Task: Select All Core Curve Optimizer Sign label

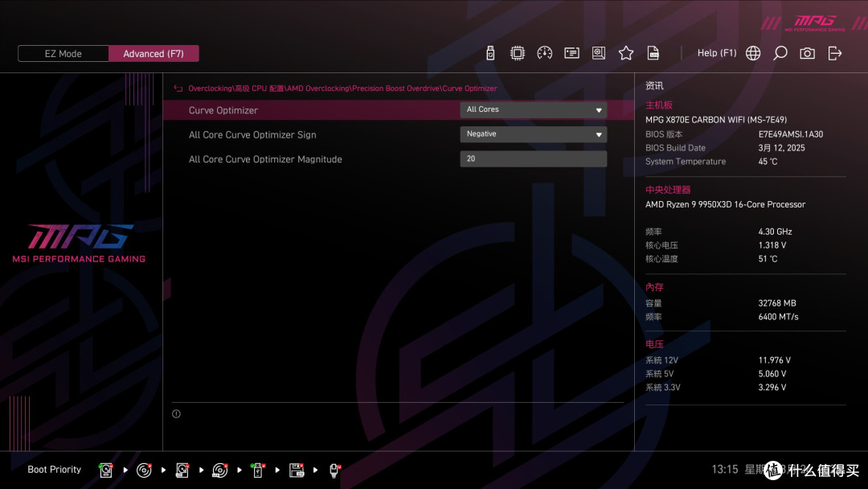Action: coord(252,134)
